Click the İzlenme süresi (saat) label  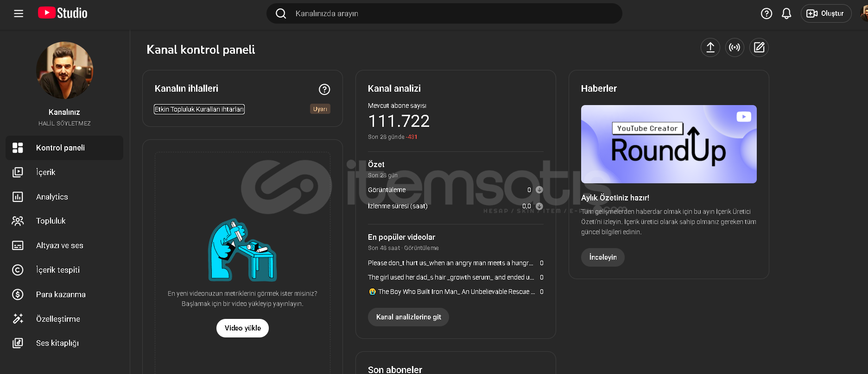pyautogui.click(x=398, y=206)
